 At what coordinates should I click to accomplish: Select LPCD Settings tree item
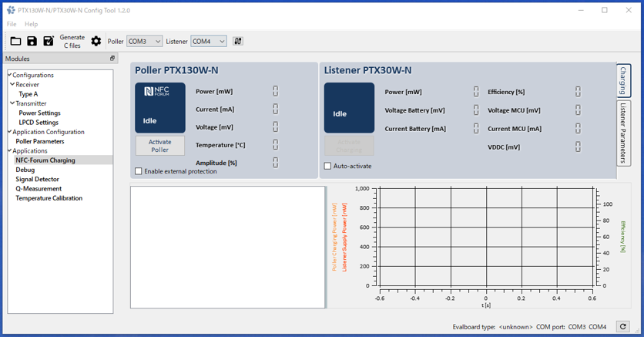[x=39, y=122]
